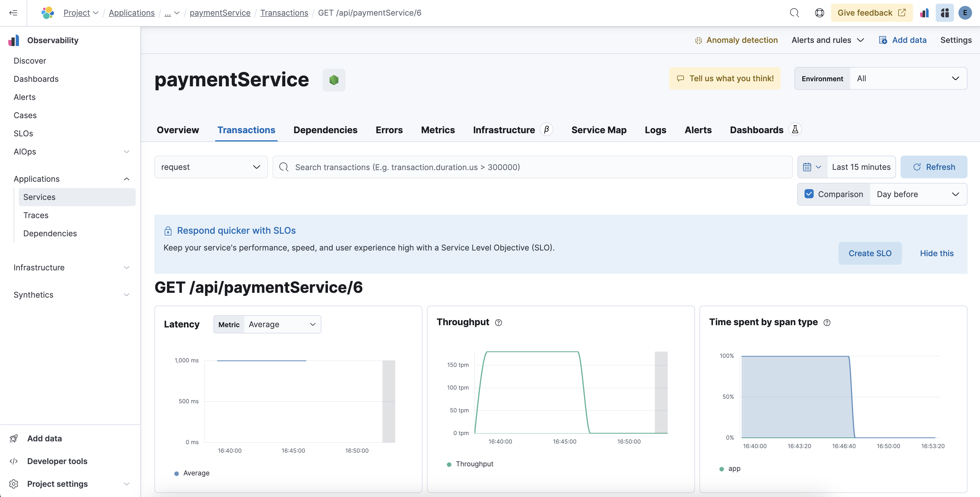The height and width of the screenshot is (497, 980).
Task: Open the global search magnifier icon
Action: [794, 13]
